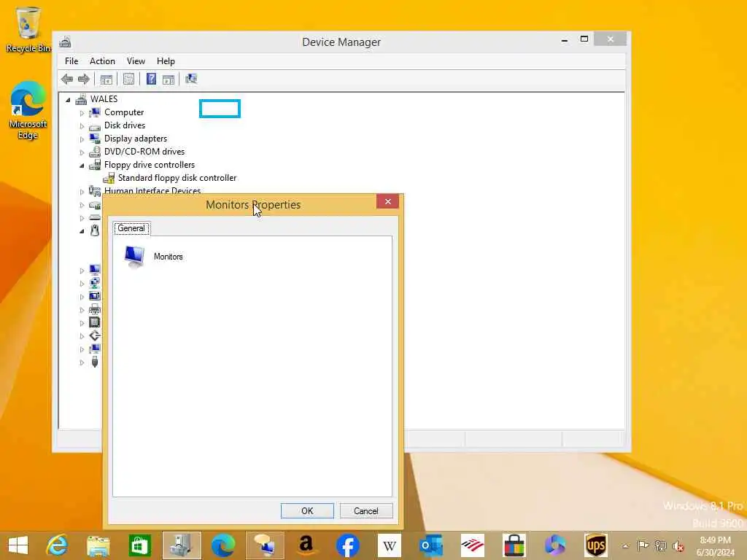Collapse the node beside the mouse icon
747x560 pixels.
tap(82, 231)
